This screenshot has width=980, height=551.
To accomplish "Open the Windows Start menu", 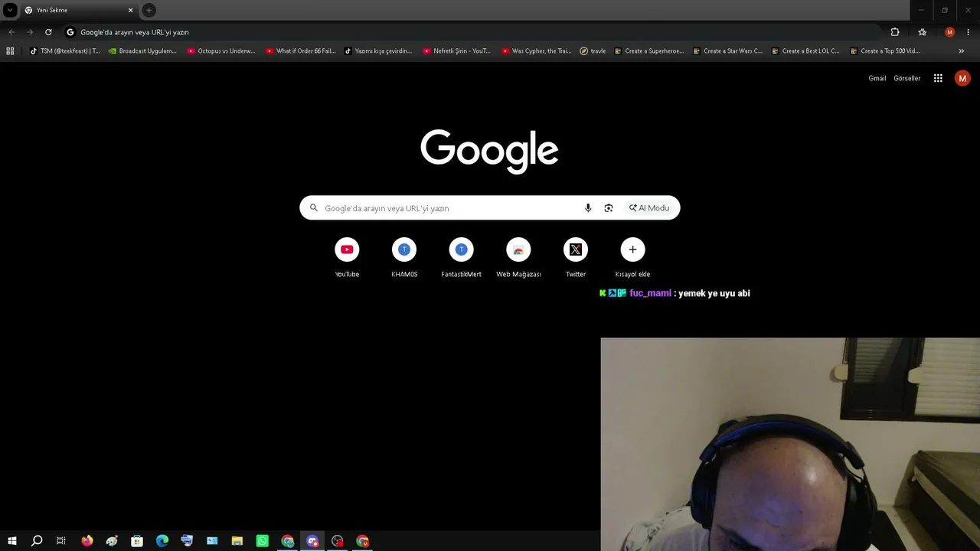I will click(11, 541).
